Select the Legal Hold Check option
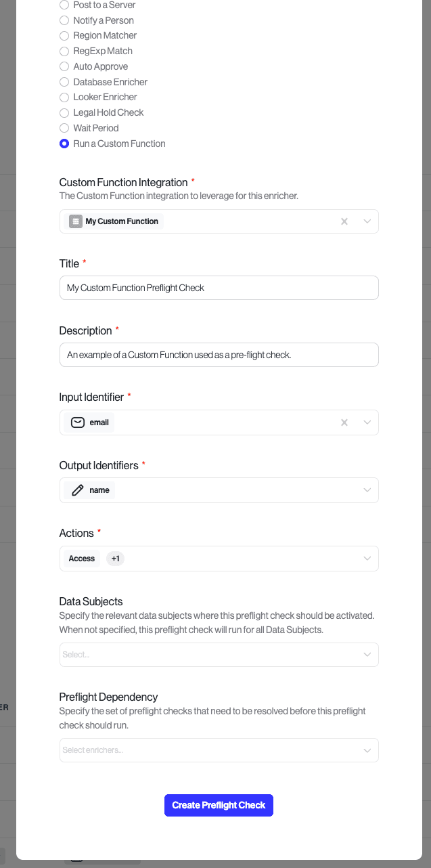 tap(64, 112)
